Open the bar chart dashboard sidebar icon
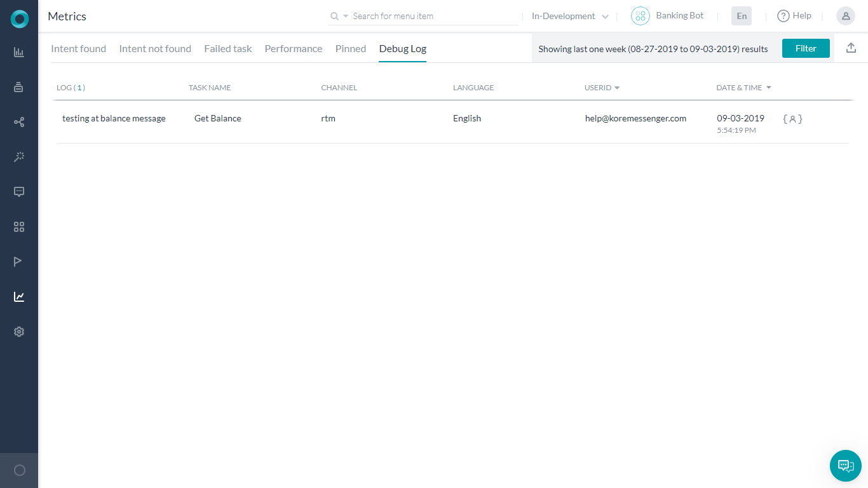 (x=19, y=52)
